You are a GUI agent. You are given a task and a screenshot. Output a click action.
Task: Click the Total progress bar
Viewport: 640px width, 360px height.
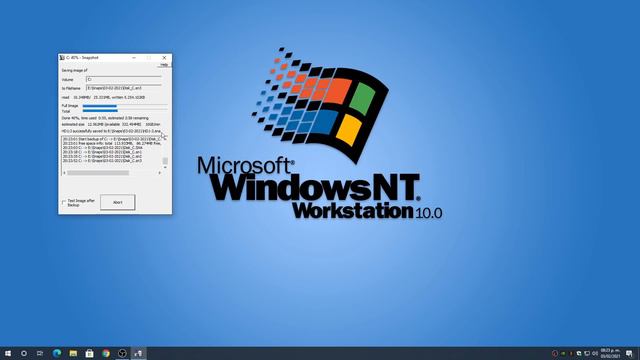pyautogui.click(x=125, y=111)
